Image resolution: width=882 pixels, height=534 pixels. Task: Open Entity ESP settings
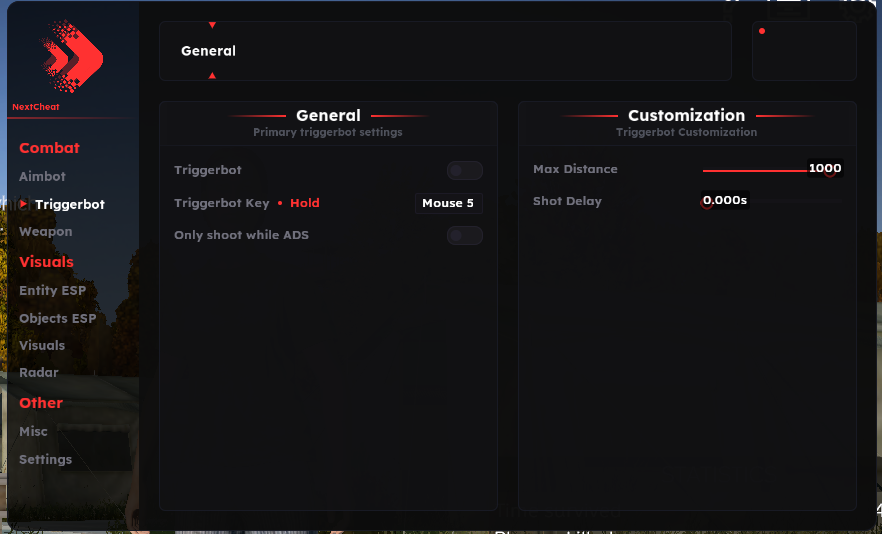point(52,290)
